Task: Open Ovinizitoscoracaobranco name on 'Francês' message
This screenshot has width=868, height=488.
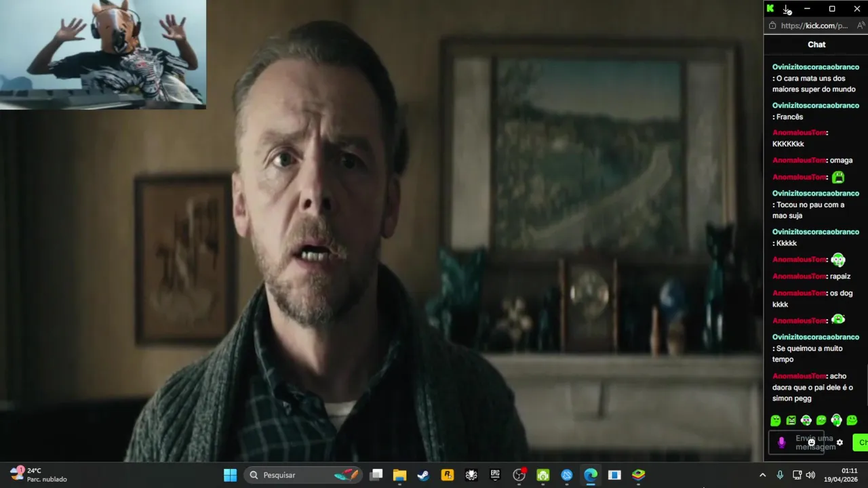Action: pos(816,105)
